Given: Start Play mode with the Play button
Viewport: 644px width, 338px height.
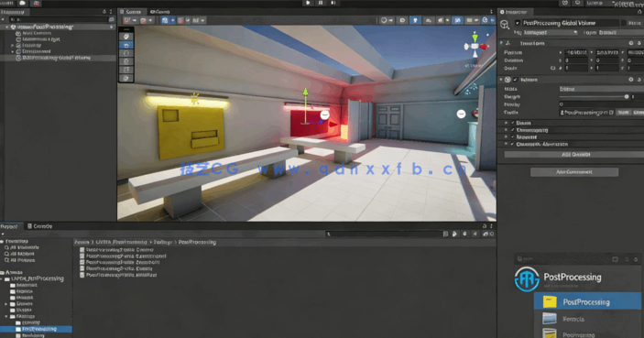Looking at the screenshot, I should point(308,3).
